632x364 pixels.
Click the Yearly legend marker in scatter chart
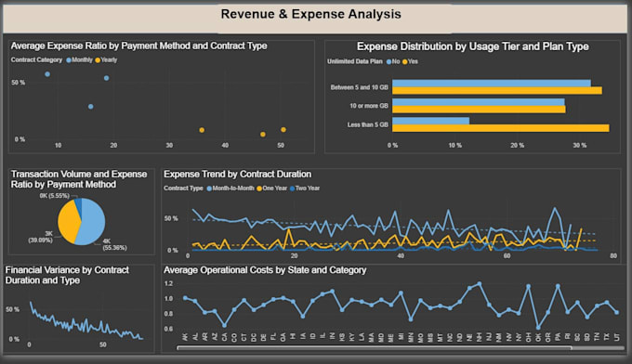[x=98, y=60]
